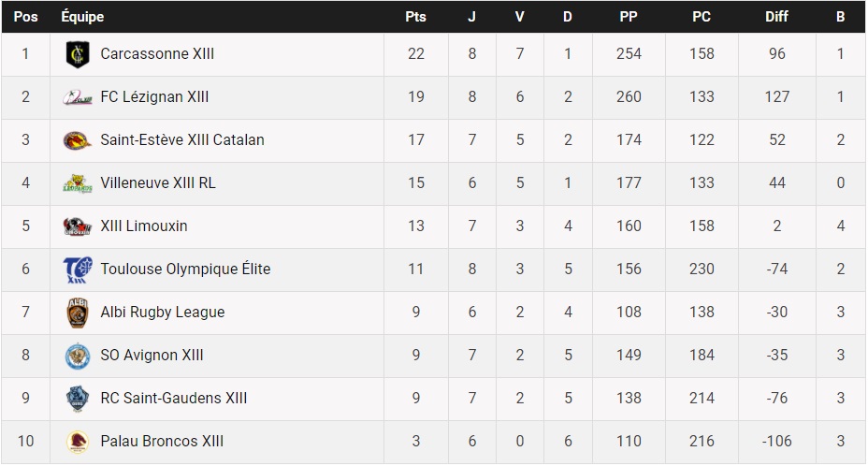Sort table by Pts column header
The width and height of the screenshot is (868, 466).
pos(416,17)
